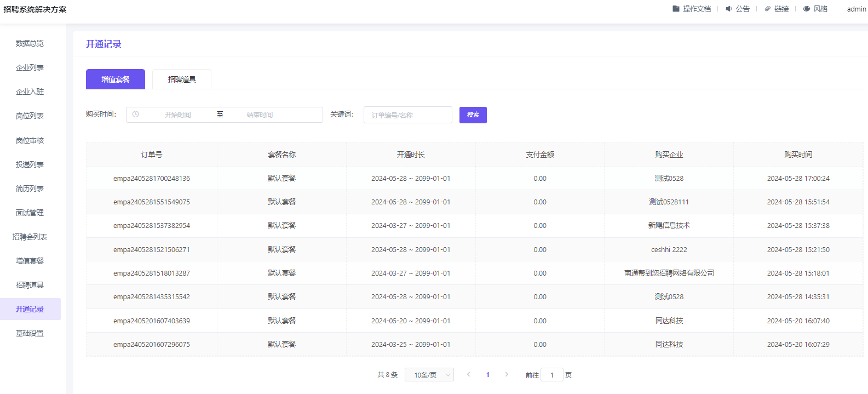This screenshot has height=394, width=868.
Task: Click the 链接 link icon
Action: [x=768, y=9]
